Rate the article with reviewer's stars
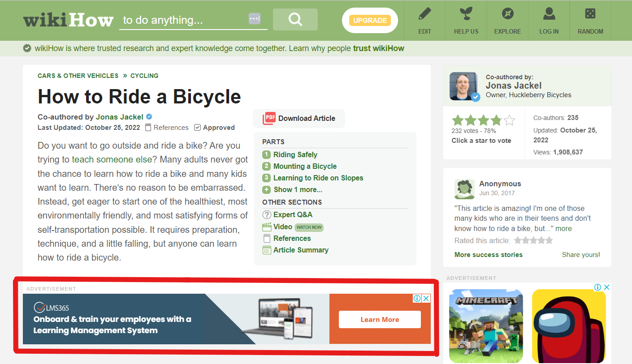The width and height of the screenshot is (632, 364). pyautogui.click(x=533, y=241)
